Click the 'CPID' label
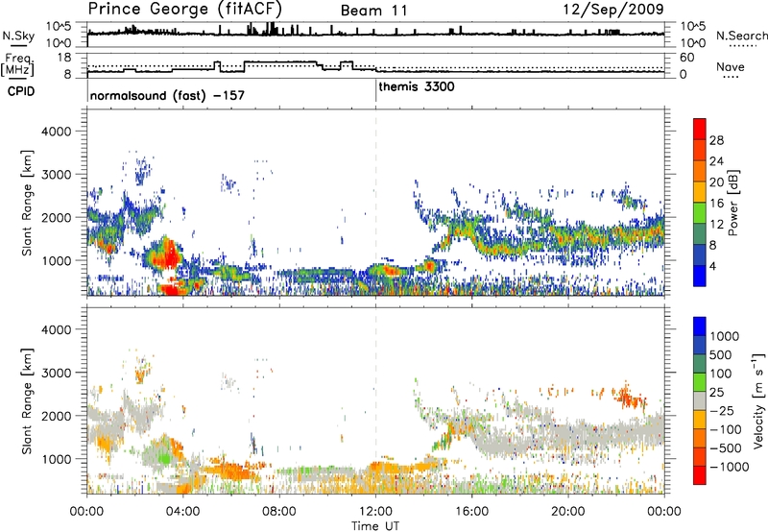 point(21,91)
